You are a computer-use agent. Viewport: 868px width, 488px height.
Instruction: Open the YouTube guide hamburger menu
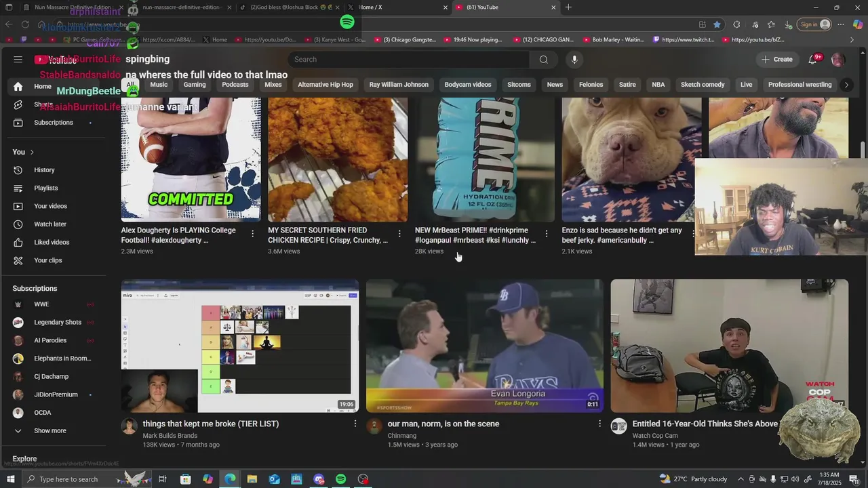[x=18, y=60]
